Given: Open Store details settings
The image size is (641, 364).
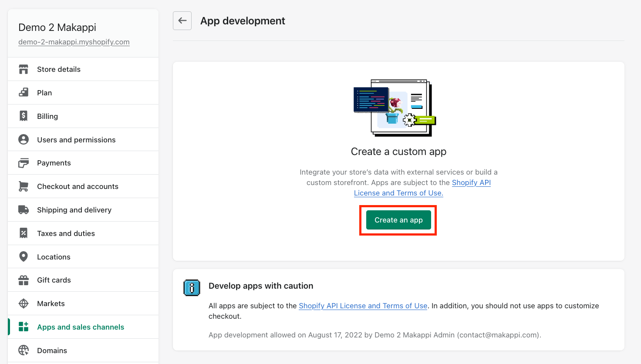Looking at the screenshot, I should [83, 69].
